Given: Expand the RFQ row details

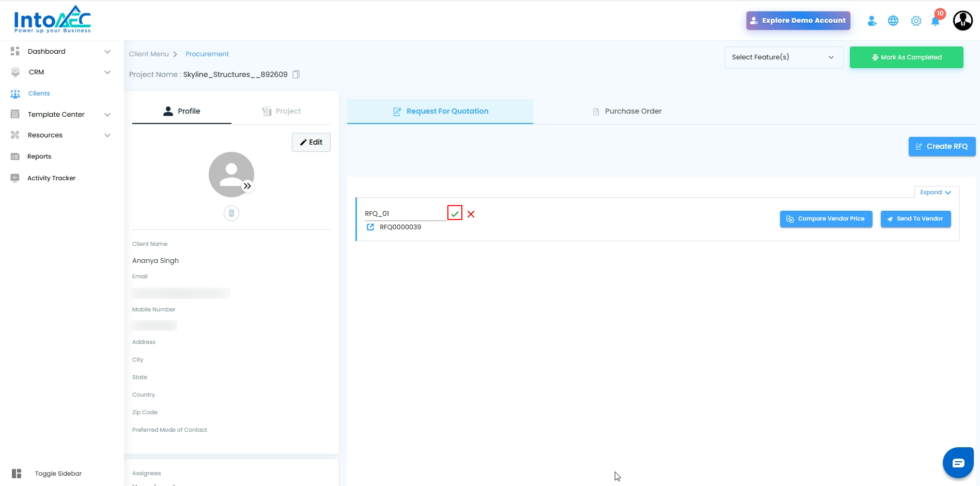Looking at the screenshot, I should tap(936, 192).
